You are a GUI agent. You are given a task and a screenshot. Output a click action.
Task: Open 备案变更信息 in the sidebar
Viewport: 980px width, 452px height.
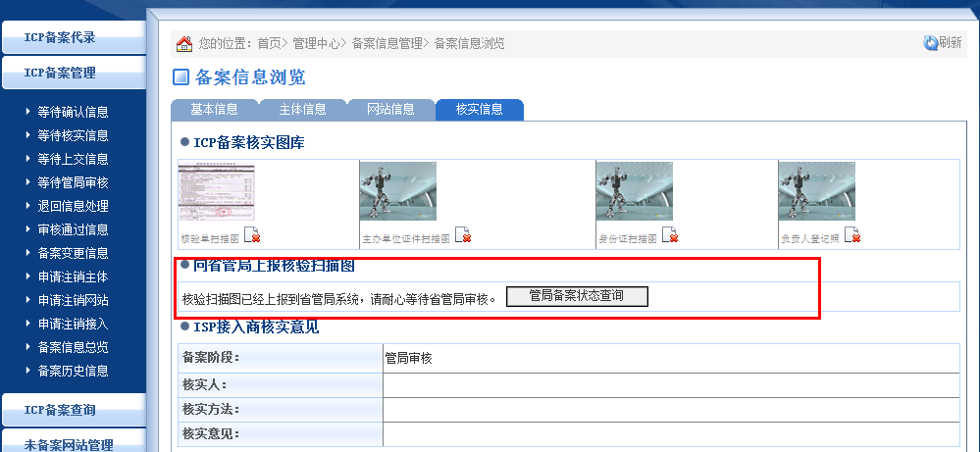74,253
